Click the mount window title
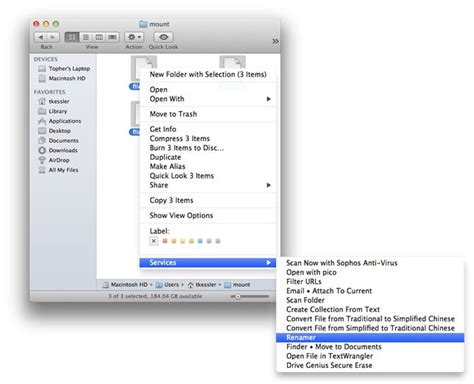This screenshot has width=474, height=384. click(154, 24)
